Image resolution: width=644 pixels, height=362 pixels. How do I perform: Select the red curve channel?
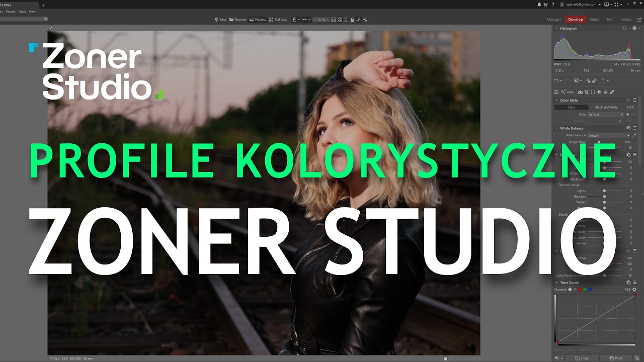point(580,290)
